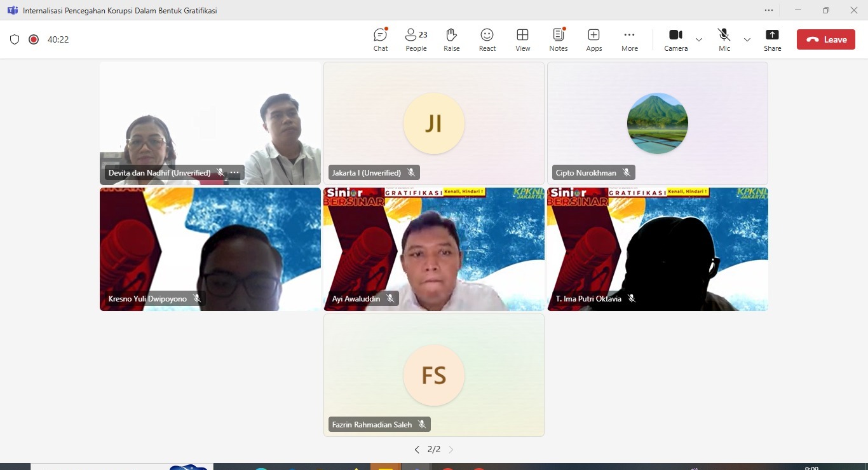Change the meeting View layout
Screen dimensions: 868x470
click(523, 39)
